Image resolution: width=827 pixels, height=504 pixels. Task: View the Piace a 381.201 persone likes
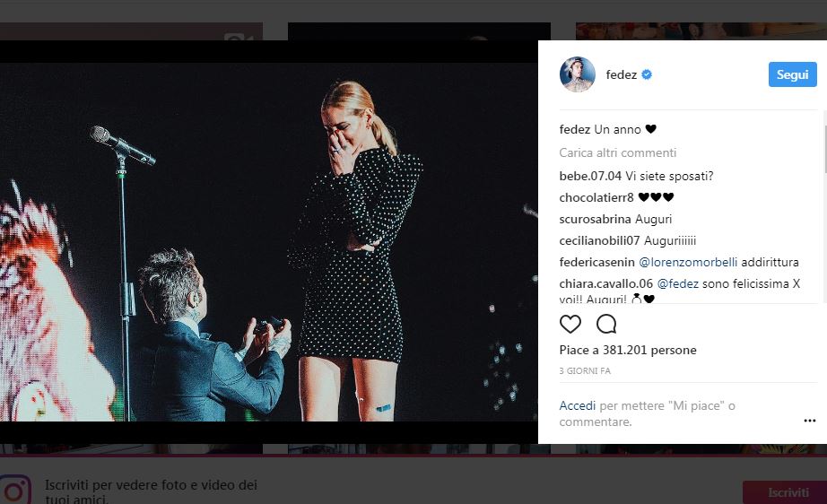click(628, 350)
